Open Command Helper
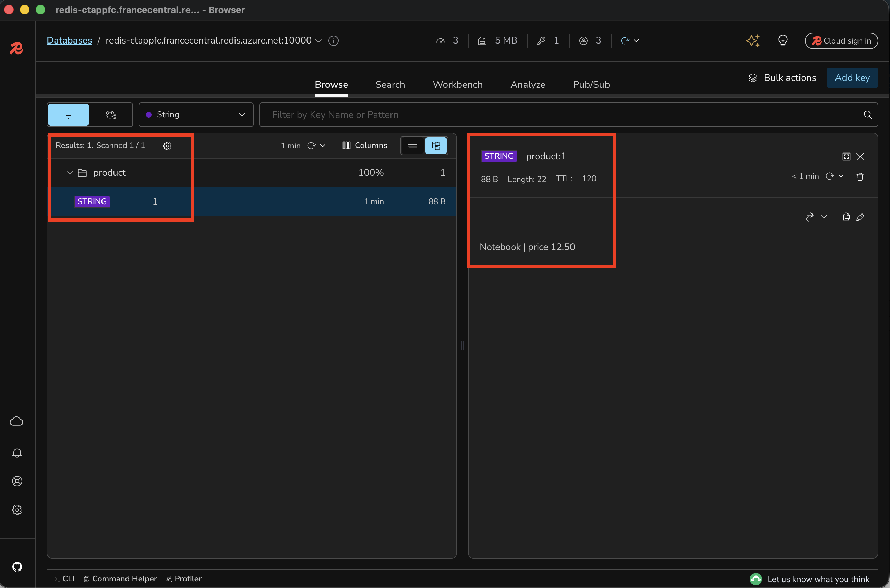This screenshot has height=588, width=890. 120,579
